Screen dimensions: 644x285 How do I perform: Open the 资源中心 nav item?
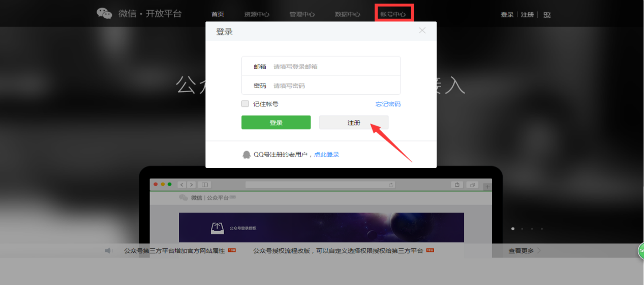257,14
